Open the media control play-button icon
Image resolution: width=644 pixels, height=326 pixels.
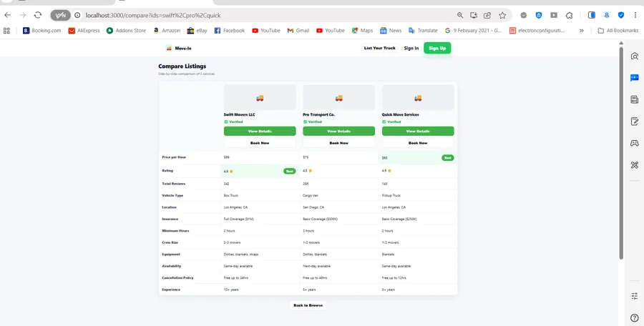tap(554, 15)
